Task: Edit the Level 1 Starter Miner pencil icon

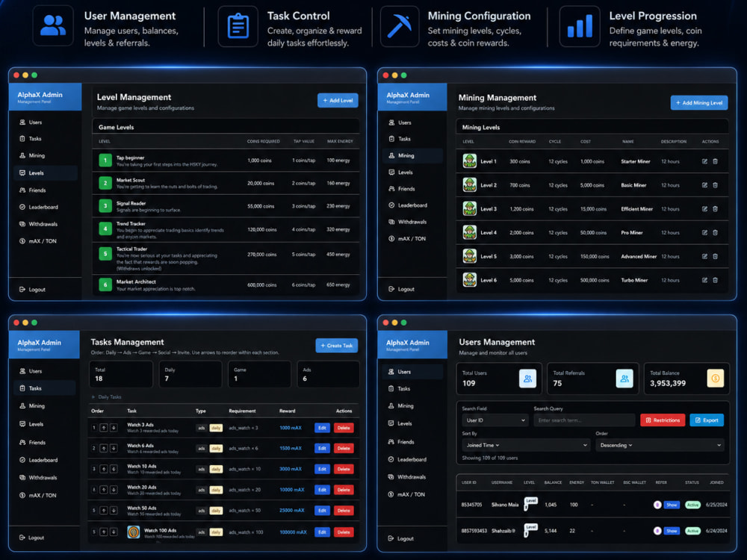Action: pos(704,161)
